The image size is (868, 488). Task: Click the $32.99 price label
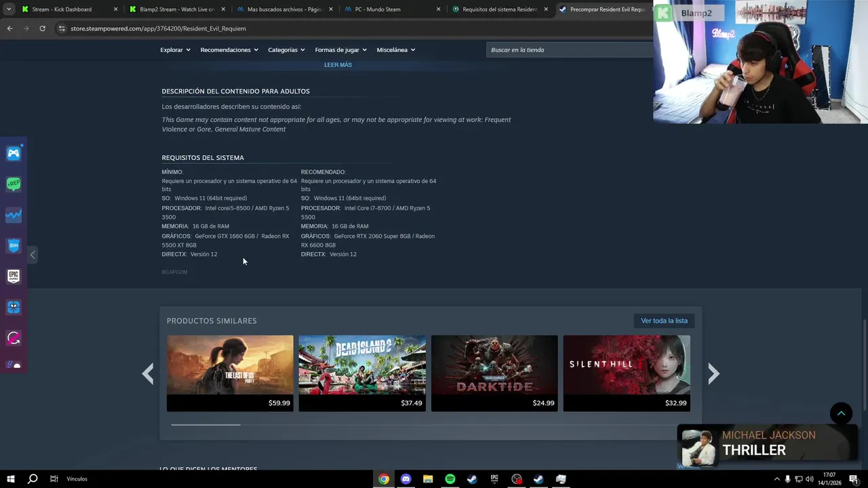click(x=675, y=403)
